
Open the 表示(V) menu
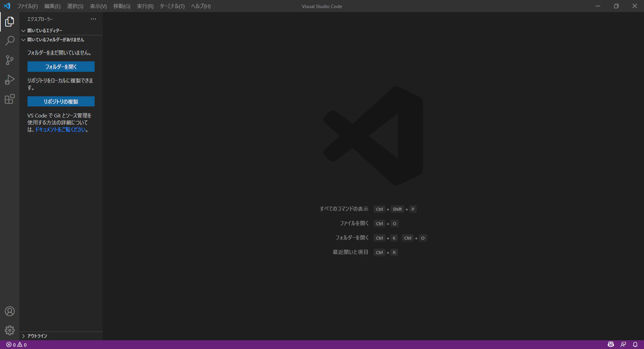coord(98,6)
